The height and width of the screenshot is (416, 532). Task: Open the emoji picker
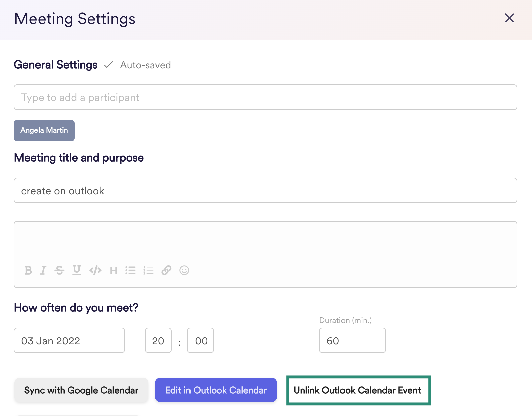coord(184,270)
